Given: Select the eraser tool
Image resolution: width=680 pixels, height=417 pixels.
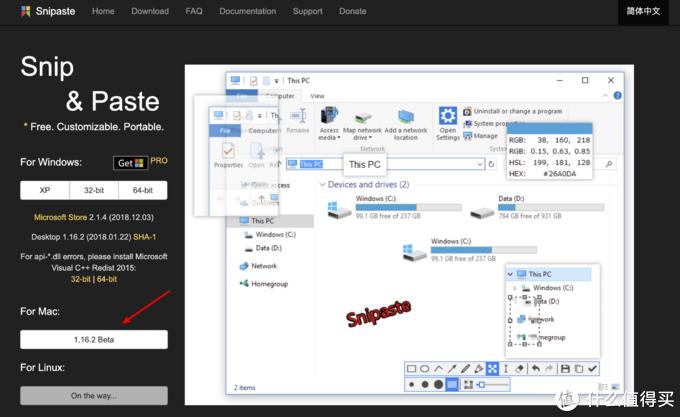Looking at the screenshot, I should coord(519,369).
